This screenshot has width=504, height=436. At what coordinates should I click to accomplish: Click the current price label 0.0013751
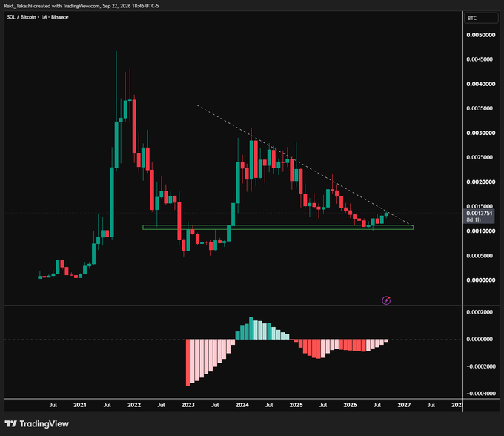(x=480, y=213)
